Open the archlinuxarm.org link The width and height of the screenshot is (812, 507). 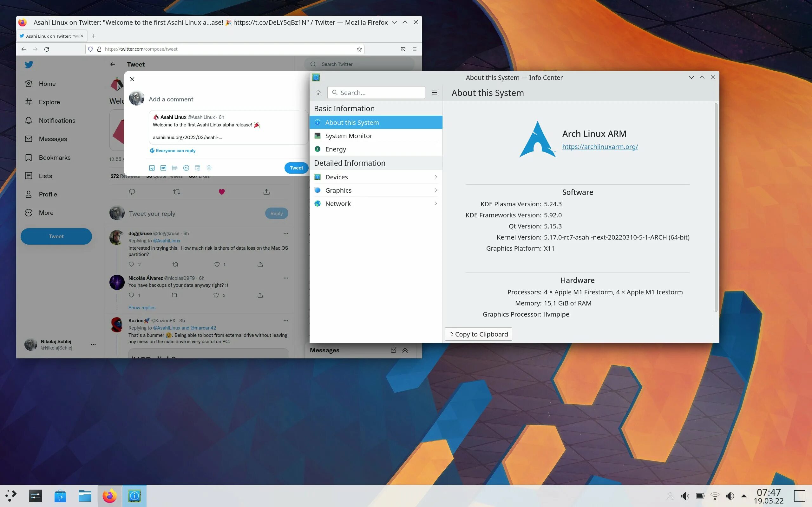click(599, 146)
